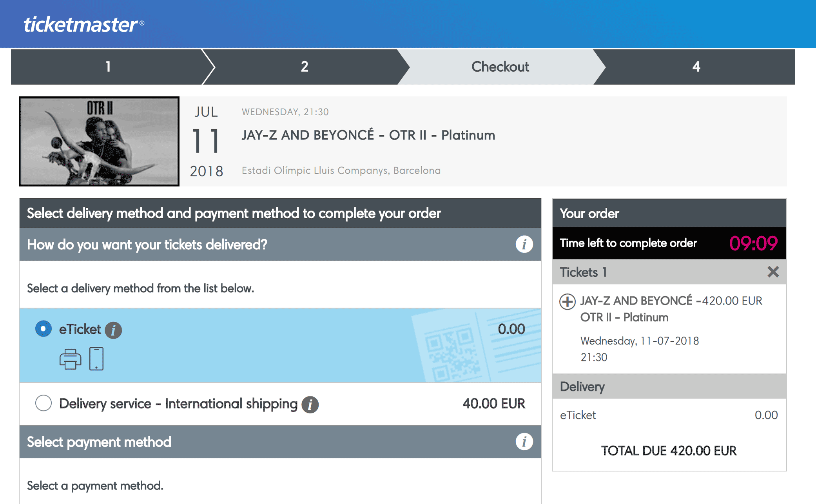Expand ticket details with the plus icon
The height and width of the screenshot is (504, 816).
point(568,302)
